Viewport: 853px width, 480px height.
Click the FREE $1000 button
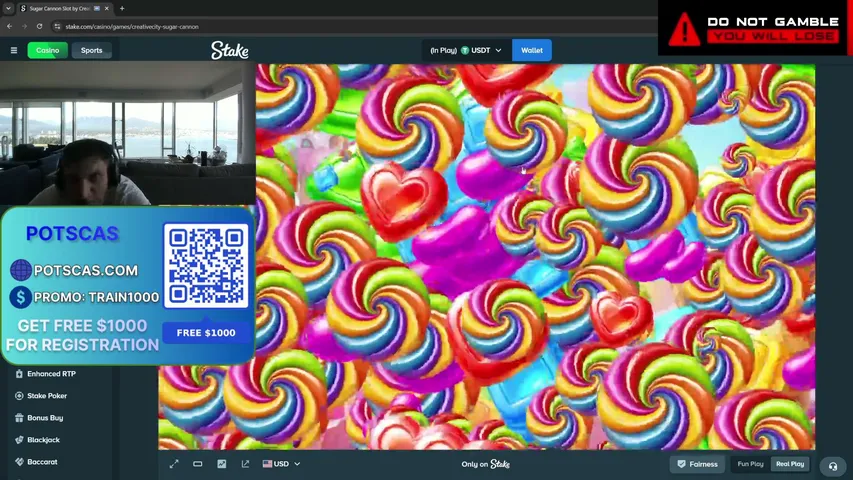206,333
